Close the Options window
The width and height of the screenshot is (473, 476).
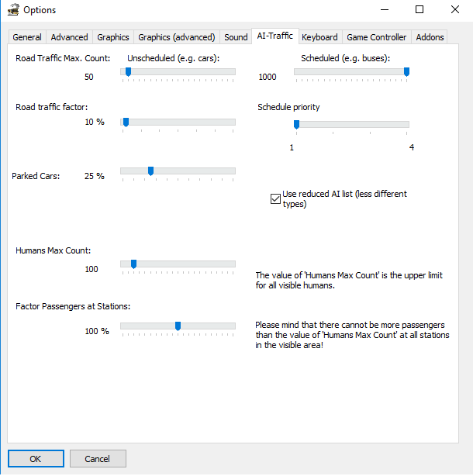coord(454,10)
